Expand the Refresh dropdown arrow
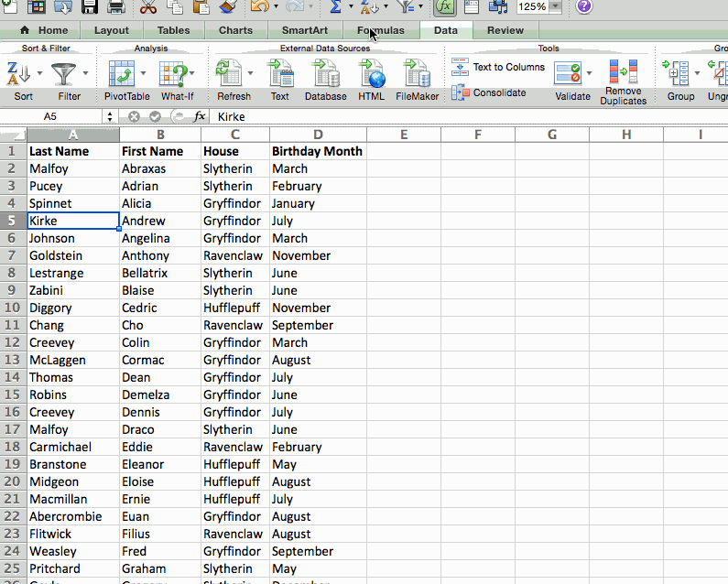This screenshot has height=584, width=728. [x=251, y=73]
